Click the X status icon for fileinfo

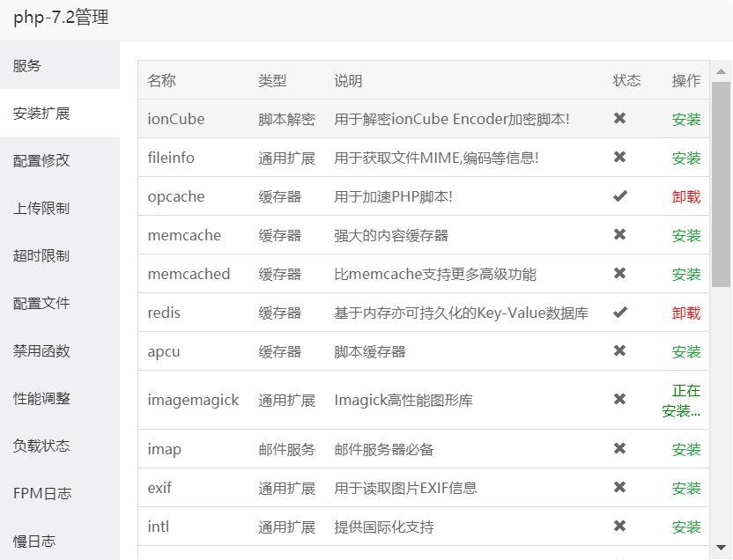tap(619, 157)
